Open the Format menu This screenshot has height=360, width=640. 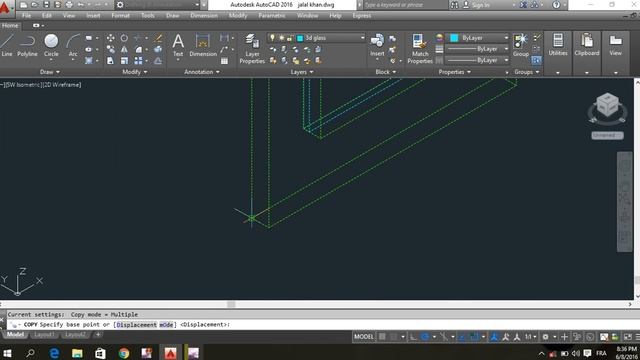click(120, 16)
